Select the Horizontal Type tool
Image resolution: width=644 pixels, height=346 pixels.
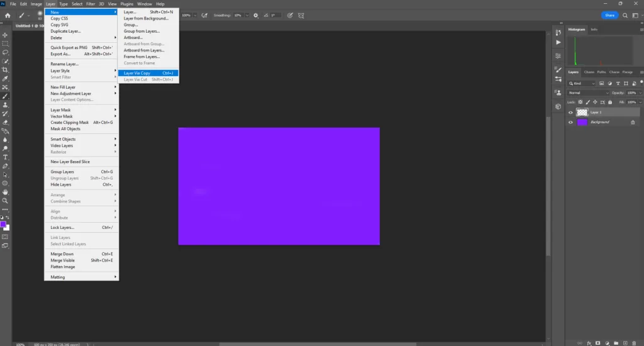5,157
